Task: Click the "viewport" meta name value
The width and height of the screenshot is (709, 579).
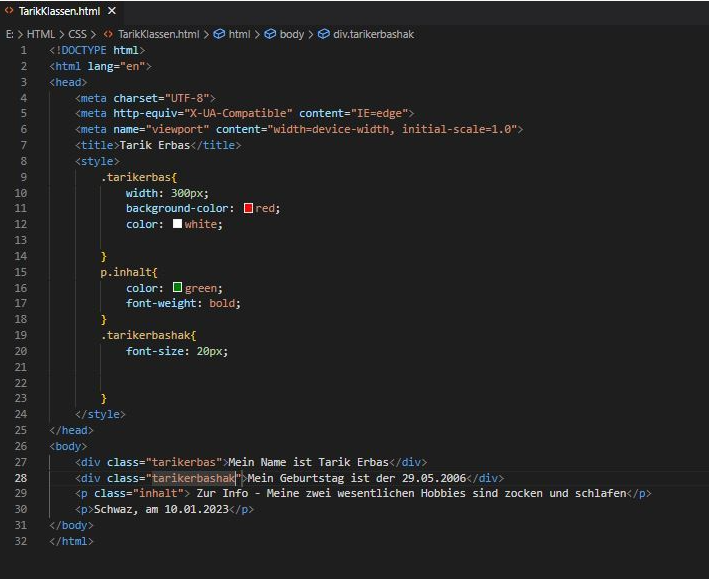Action: click(x=177, y=129)
